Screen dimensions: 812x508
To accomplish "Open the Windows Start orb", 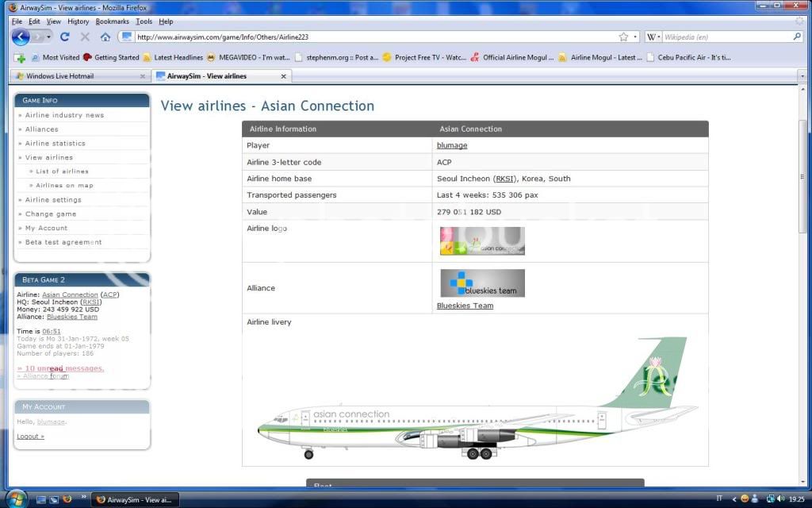I will pyautogui.click(x=15, y=499).
